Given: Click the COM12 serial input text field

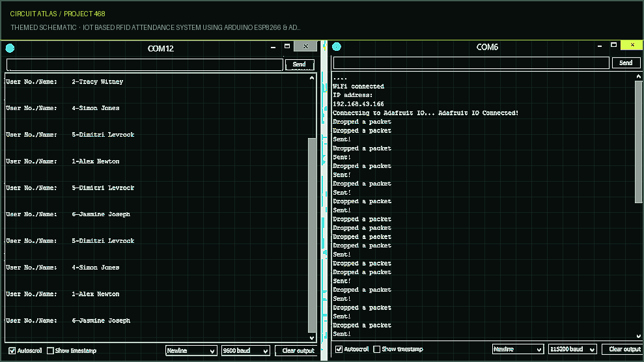Looking at the screenshot, I should pos(145,64).
